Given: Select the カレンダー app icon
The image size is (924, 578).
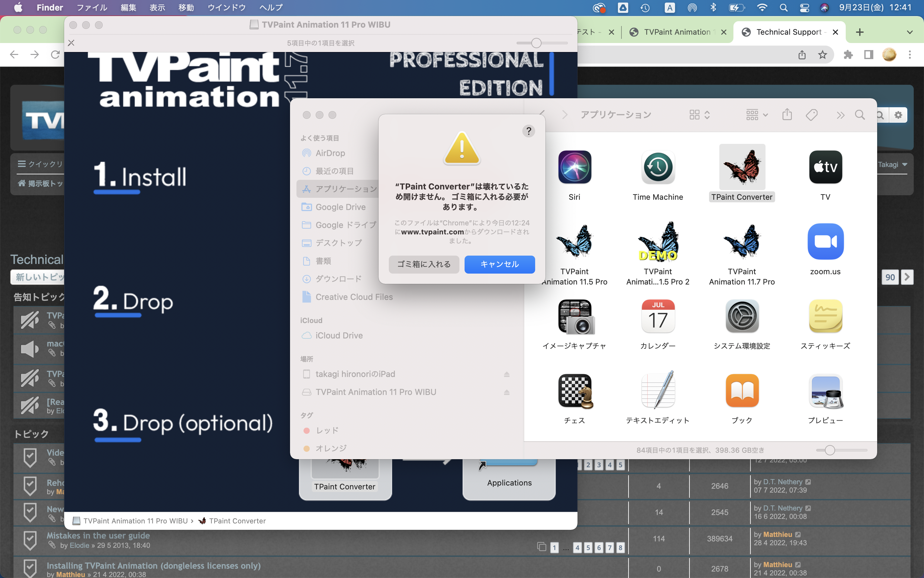Looking at the screenshot, I should (658, 316).
